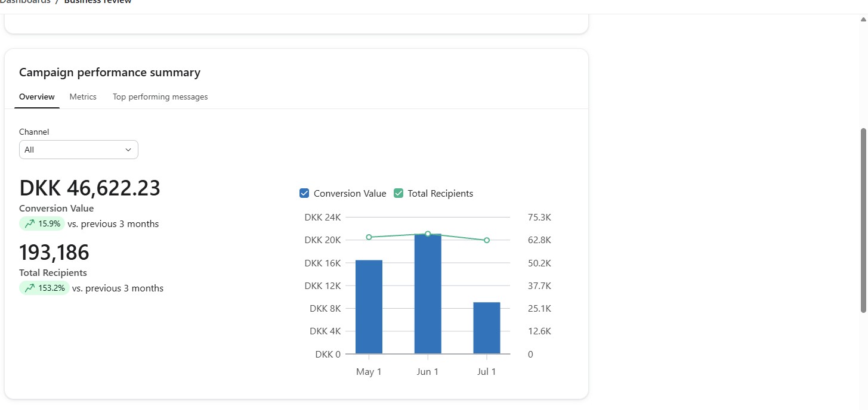Image resolution: width=868 pixels, height=410 pixels.
Task: Click the May 1 recipients line point
Action: [x=369, y=237]
